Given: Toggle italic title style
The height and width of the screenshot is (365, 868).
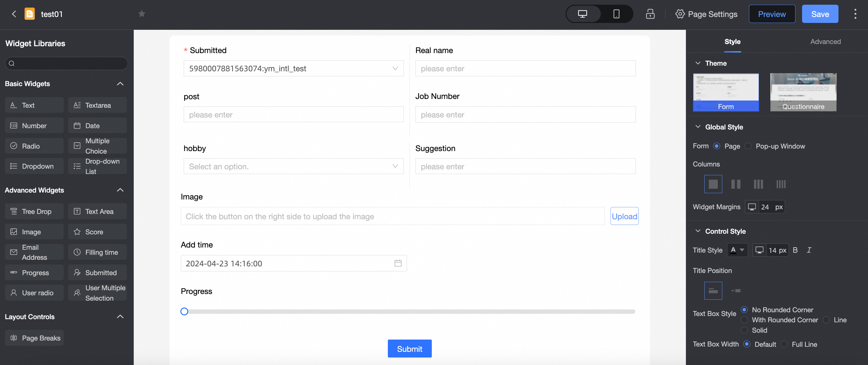Looking at the screenshot, I should pos(809,250).
